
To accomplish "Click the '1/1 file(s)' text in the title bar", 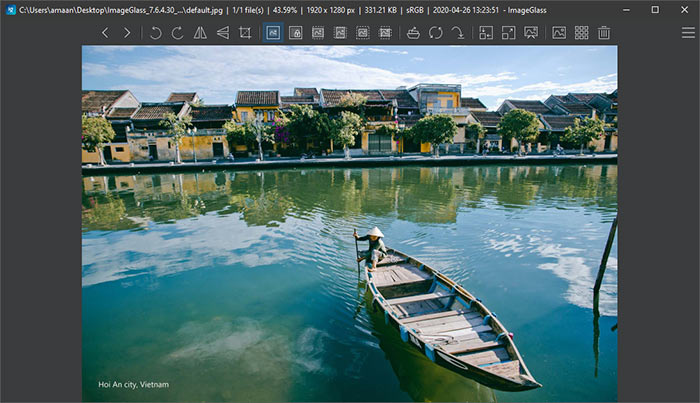I will [x=248, y=10].
